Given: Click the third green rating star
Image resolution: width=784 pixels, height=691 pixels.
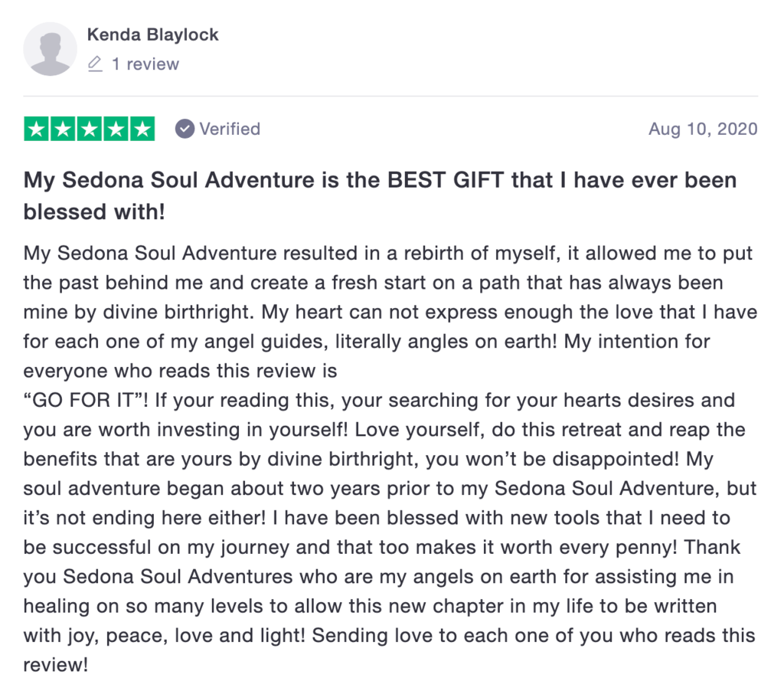Looking at the screenshot, I should (x=90, y=129).
